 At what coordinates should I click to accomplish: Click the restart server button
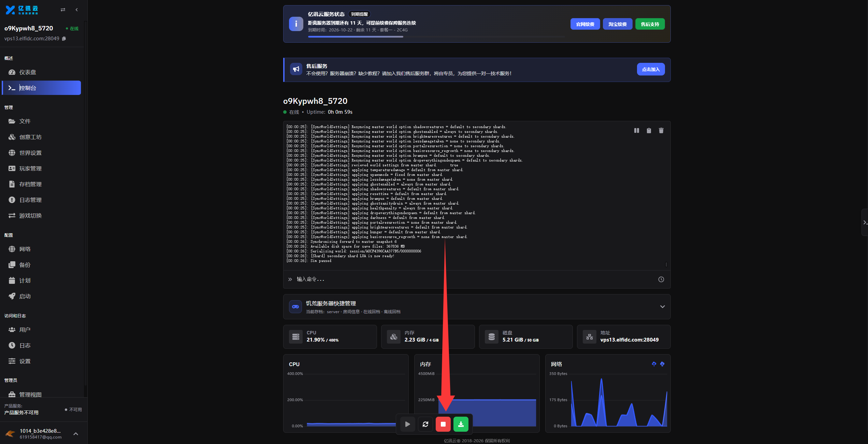pyautogui.click(x=425, y=424)
